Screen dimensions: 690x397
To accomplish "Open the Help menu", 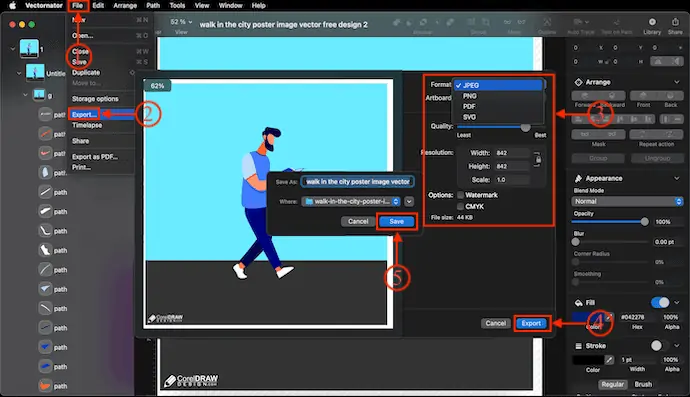I will point(258,5).
